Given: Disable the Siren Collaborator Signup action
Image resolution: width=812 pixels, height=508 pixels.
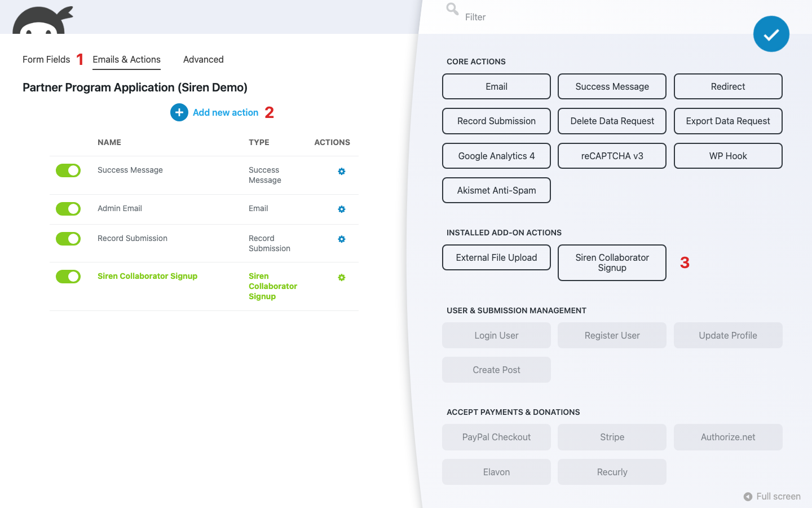Looking at the screenshot, I should [68, 277].
